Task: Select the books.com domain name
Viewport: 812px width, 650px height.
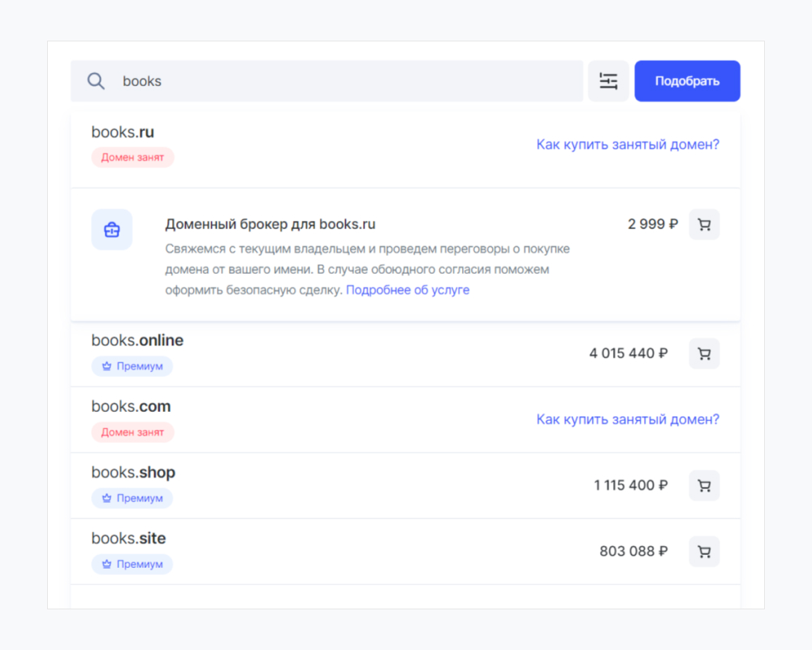Action: tap(131, 406)
